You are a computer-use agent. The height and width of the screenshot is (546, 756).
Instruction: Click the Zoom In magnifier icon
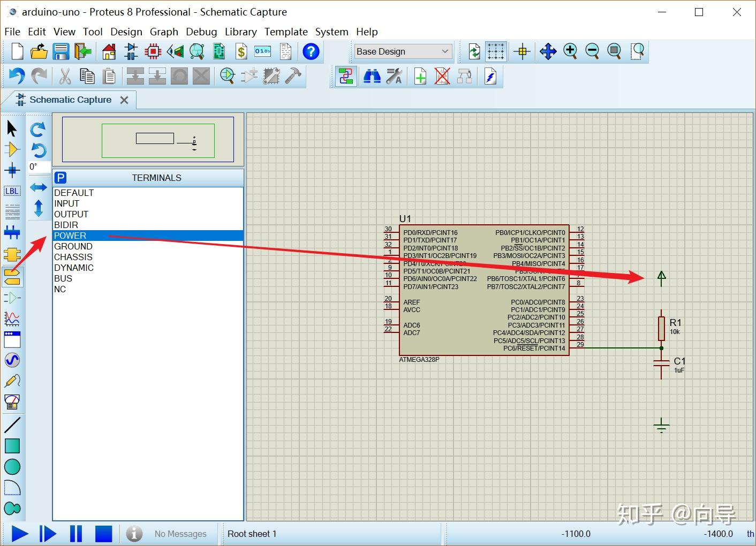[x=570, y=51]
